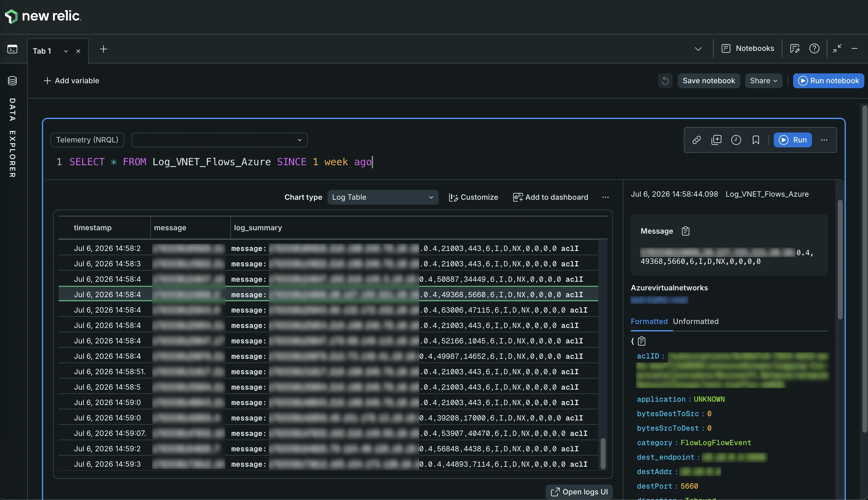Open the Chart type Log Table dropdown
Screen dimensions: 868x500
(383, 197)
